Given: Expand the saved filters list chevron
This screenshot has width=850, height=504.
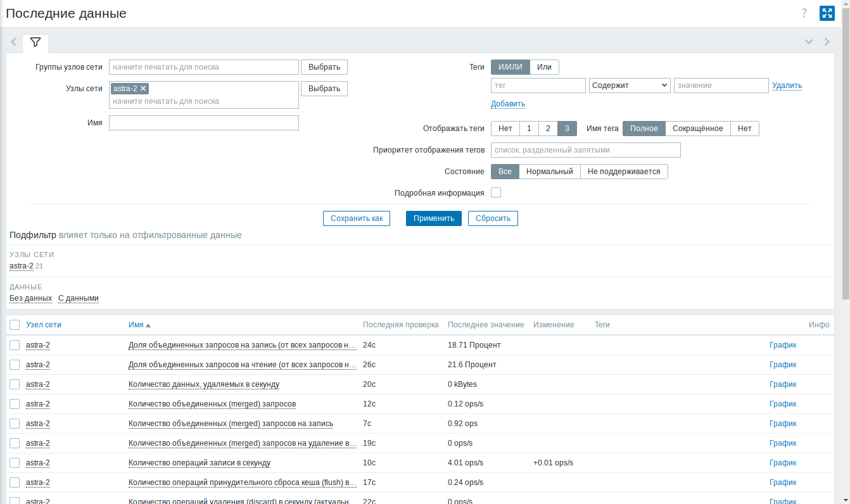Looking at the screenshot, I should click(809, 42).
